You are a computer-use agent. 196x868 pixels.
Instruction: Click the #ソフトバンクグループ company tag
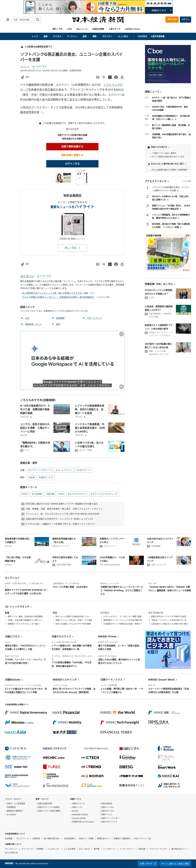pos(40,470)
